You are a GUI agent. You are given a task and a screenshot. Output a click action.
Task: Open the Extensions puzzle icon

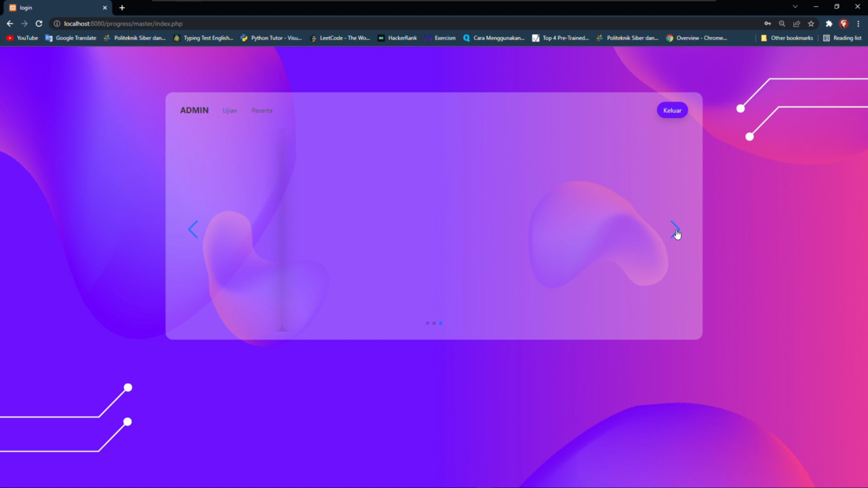pos(829,23)
